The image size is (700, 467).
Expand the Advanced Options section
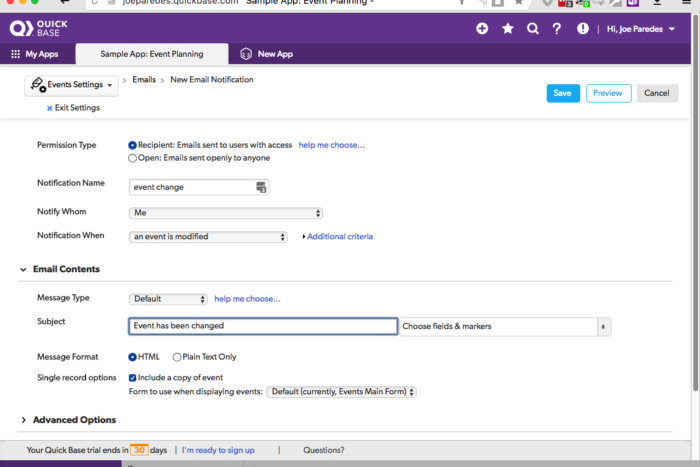23,420
